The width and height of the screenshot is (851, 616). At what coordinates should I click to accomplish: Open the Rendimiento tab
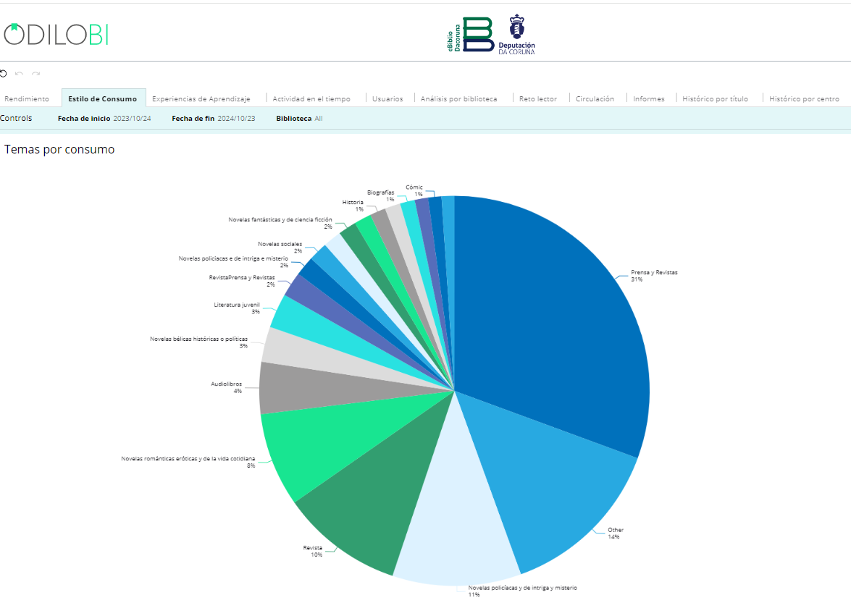click(x=27, y=98)
